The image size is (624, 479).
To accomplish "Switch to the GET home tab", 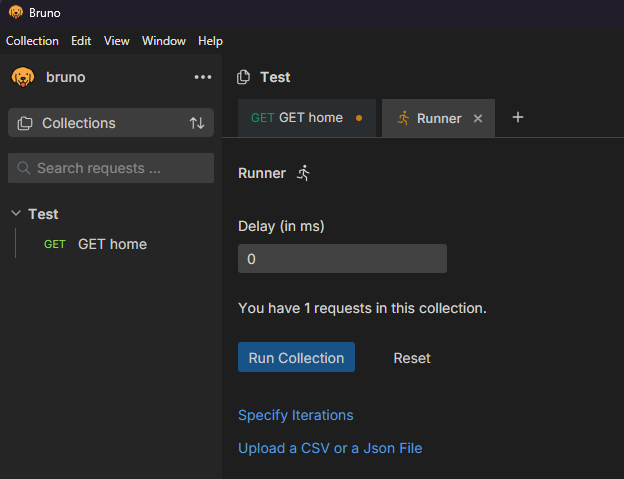I will [x=297, y=117].
